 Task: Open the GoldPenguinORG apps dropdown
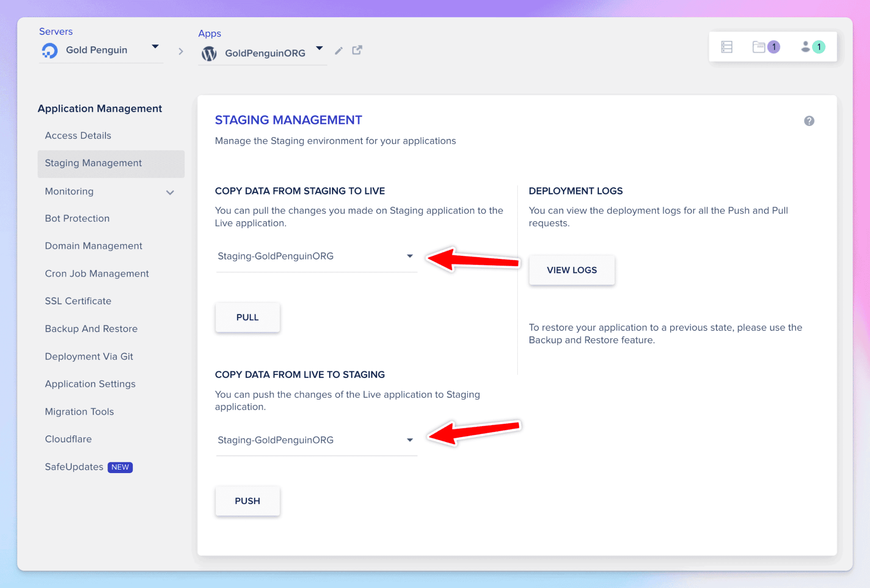pos(319,48)
